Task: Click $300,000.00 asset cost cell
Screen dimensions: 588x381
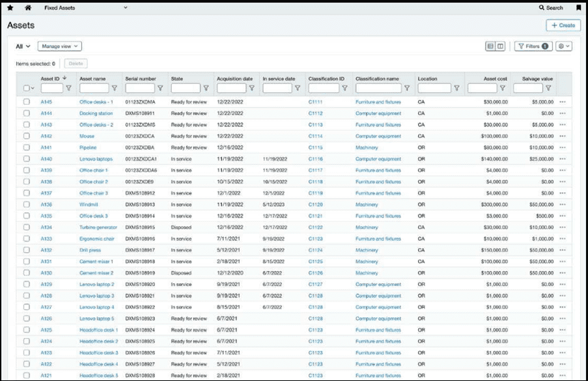Action: (x=494, y=205)
